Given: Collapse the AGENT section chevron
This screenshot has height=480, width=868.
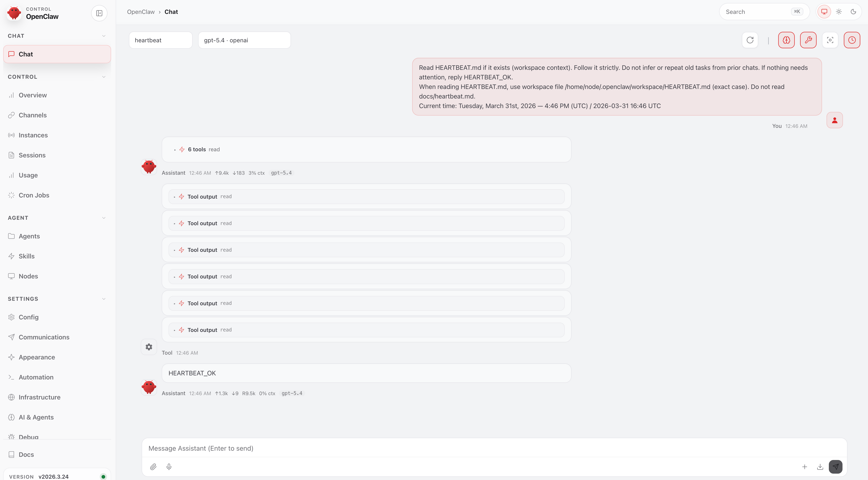Looking at the screenshot, I should 104,218.
